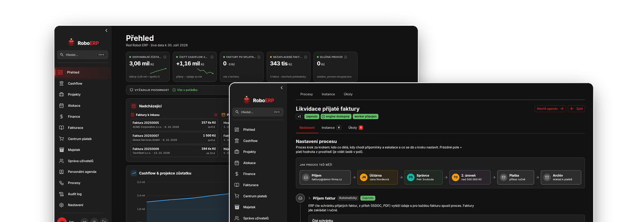Open Projekty icon in front window sidebar

click(x=237, y=152)
